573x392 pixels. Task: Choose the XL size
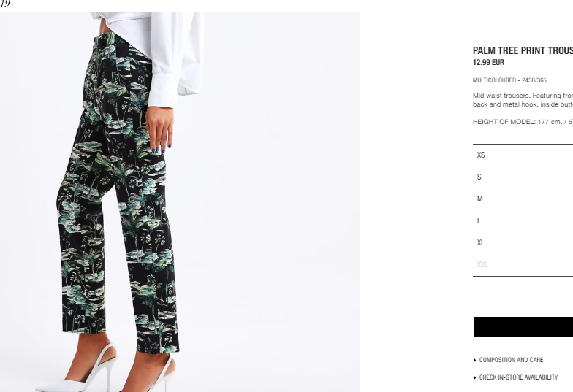point(523,242)
